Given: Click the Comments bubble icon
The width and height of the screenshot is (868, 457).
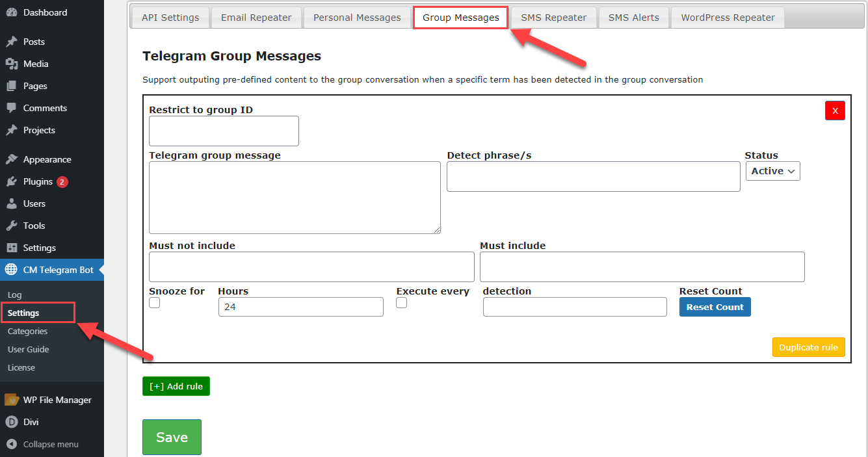Looking at the screenshot, I should click(x=12, y=108).
